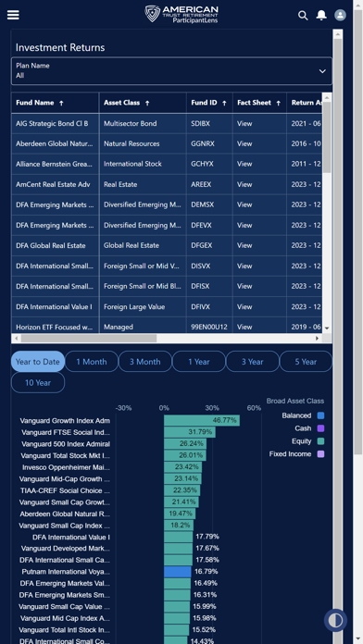Toggle the dark mode contrast button
This screenshot has height=644, width=363.
335,620
